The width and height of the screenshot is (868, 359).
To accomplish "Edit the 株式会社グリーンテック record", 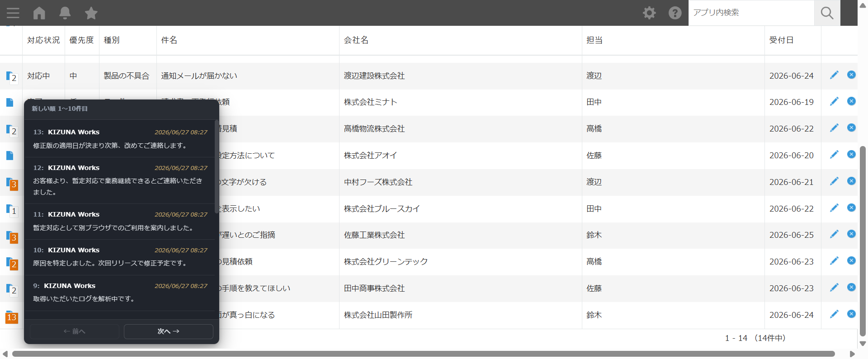I will (834, 261).
